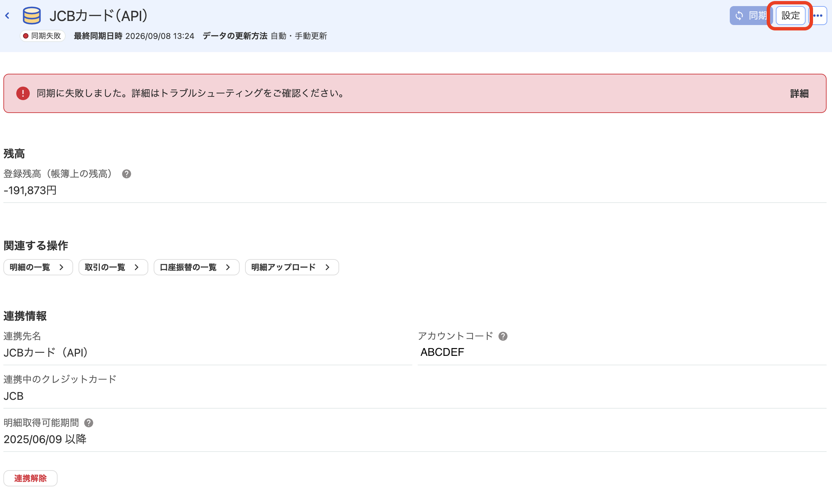The height and width of the screenshot is (504, 832).
Task: Click the red 連携解除 button
Action: (30, 478)
